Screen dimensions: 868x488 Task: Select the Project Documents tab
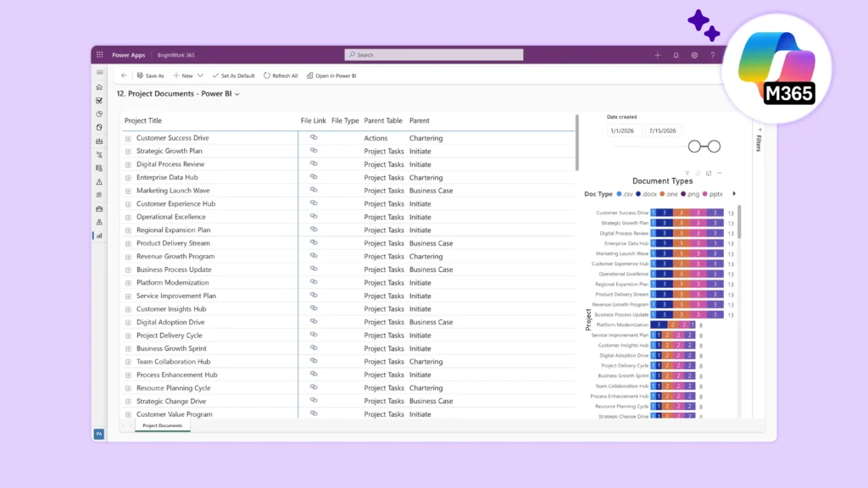(x=162, y=425)
